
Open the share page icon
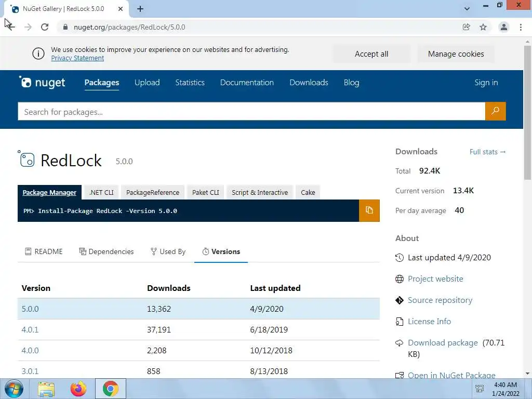(466, 27)
